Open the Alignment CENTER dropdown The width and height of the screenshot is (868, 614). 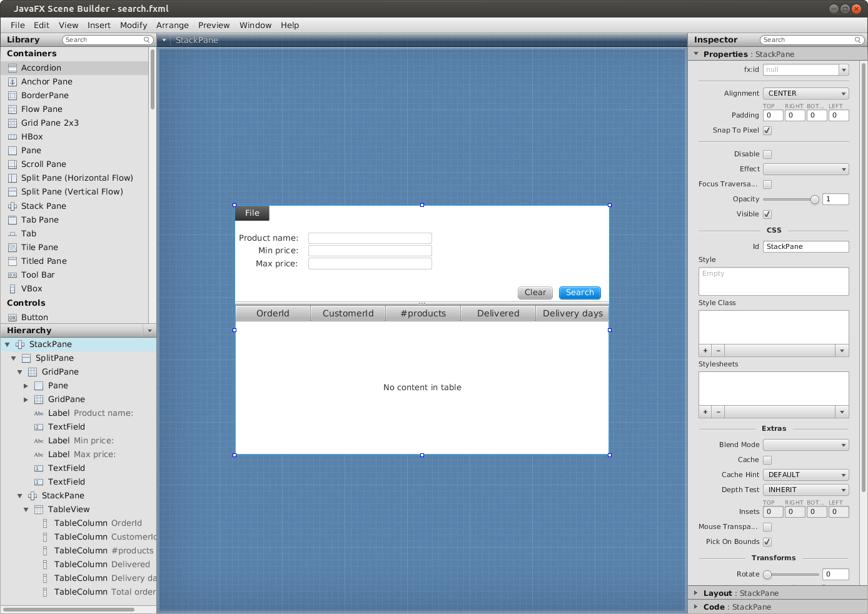tap(805, 94)
